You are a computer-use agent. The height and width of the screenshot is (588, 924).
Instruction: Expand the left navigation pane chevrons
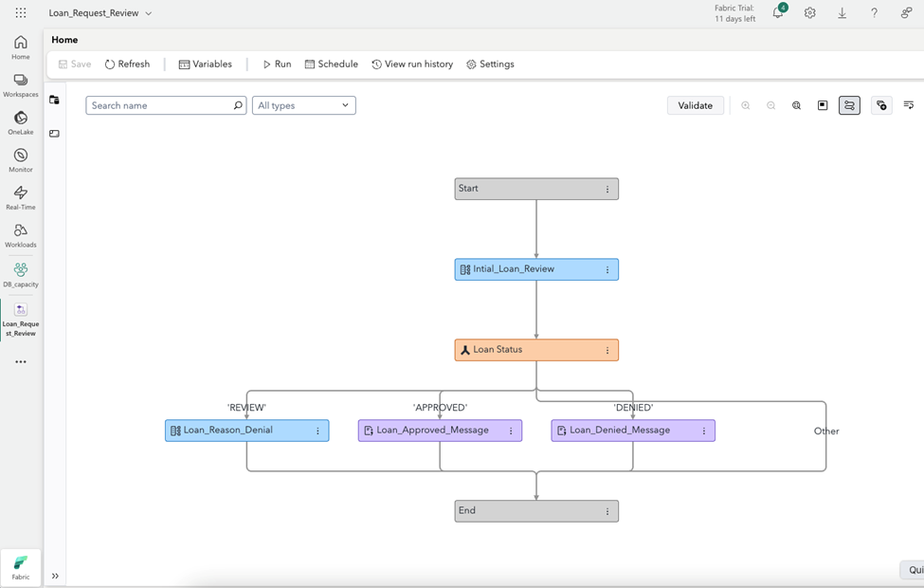(55, 576)
